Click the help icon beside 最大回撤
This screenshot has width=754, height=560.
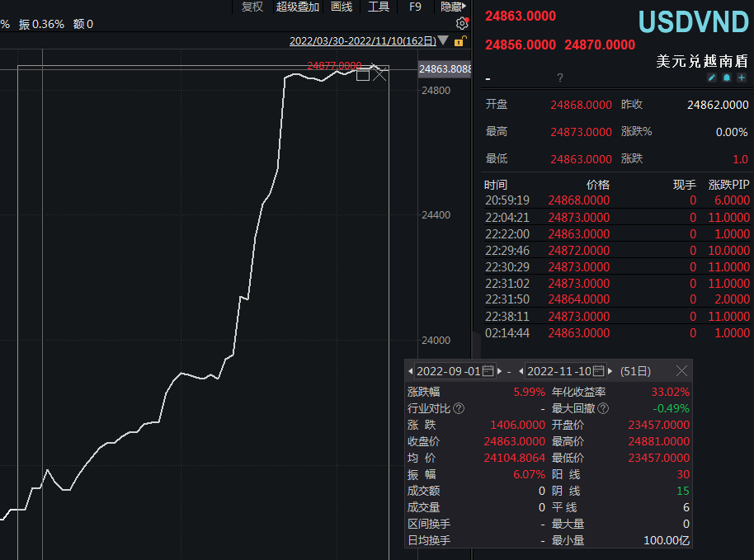tap(602, 408)
